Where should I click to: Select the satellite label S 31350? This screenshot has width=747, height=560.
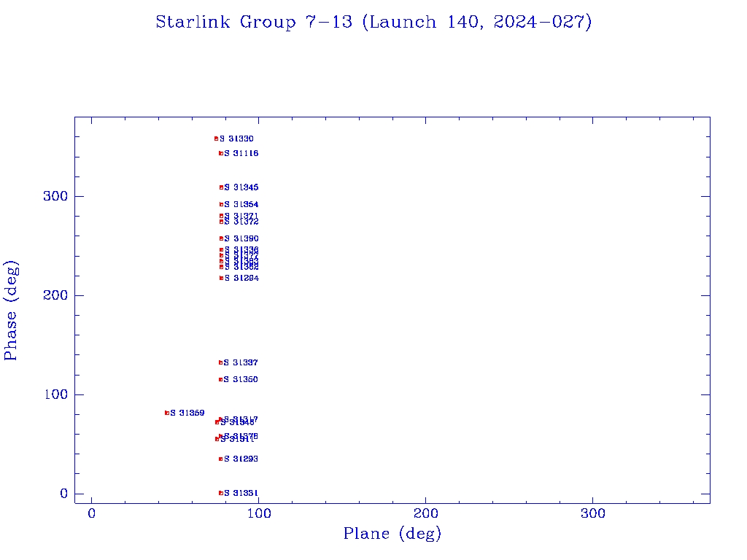pyautogui.click(x=241, y=379)
